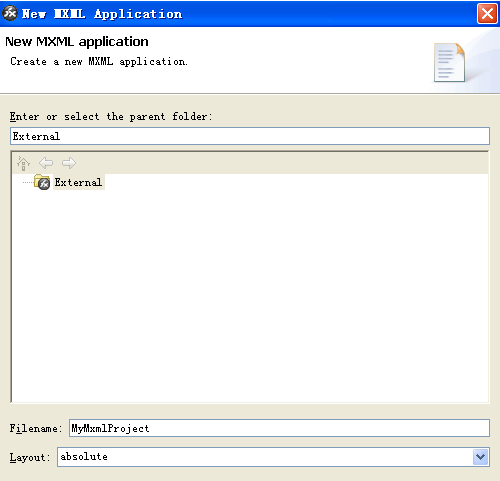Navigate back with the left arrow icon
The height and width of the screenshot is (481, 500).
coord(46,163)
